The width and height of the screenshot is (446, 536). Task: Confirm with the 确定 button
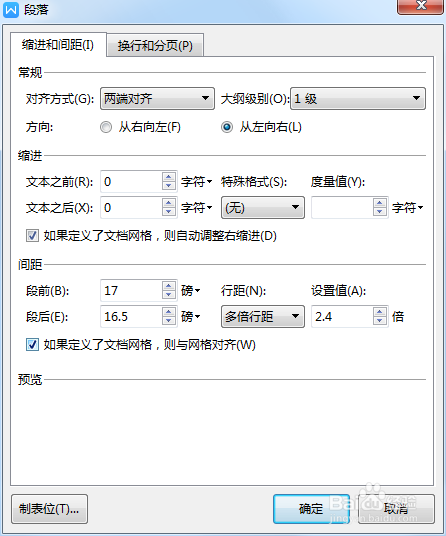311,509
